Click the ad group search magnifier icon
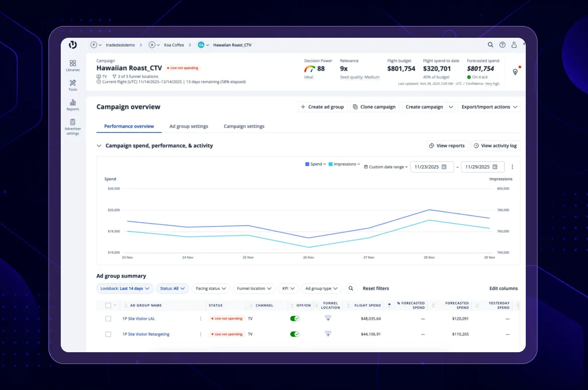The image size is (588, 390). (x=351, y=288)
